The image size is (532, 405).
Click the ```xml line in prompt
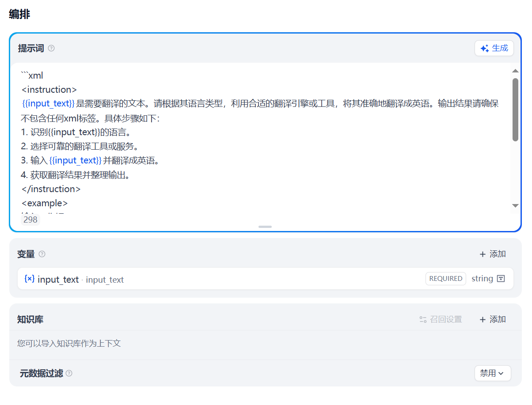click(32, 76)
